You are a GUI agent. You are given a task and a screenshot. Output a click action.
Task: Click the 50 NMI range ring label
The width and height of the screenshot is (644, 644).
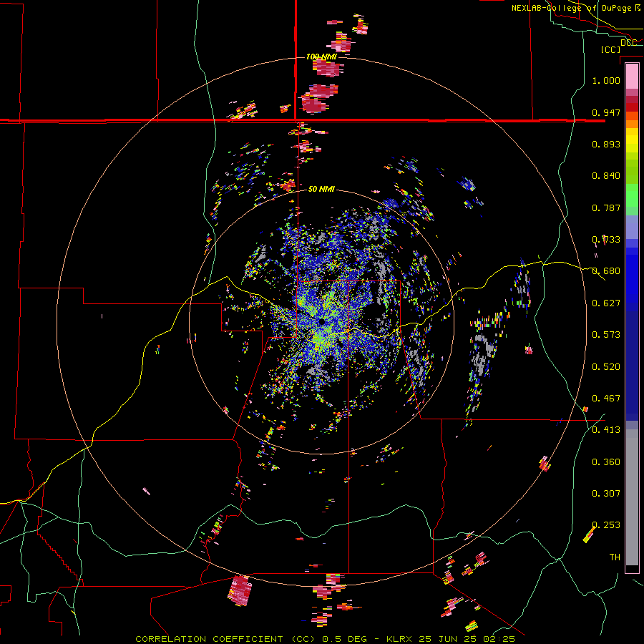(321, 190)
